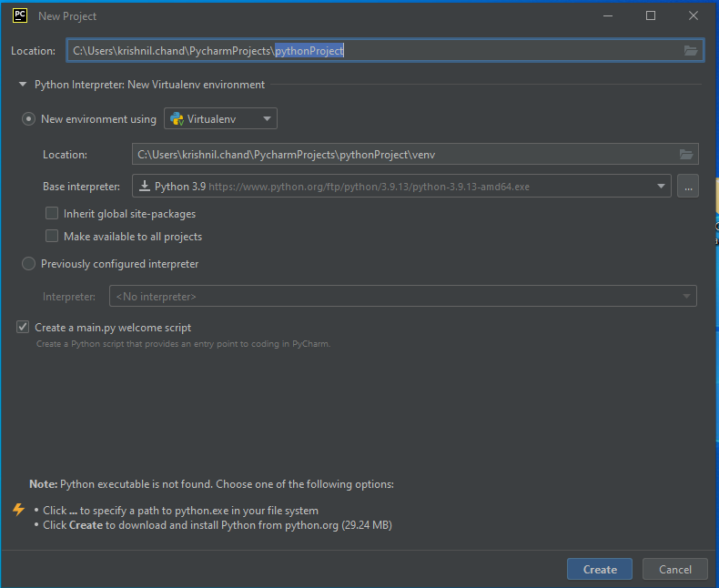Image resolution: width=719 pixels, height=588 pixels.
Task: Uncheck Create a main.py welcome script
Action: (23, 327)
